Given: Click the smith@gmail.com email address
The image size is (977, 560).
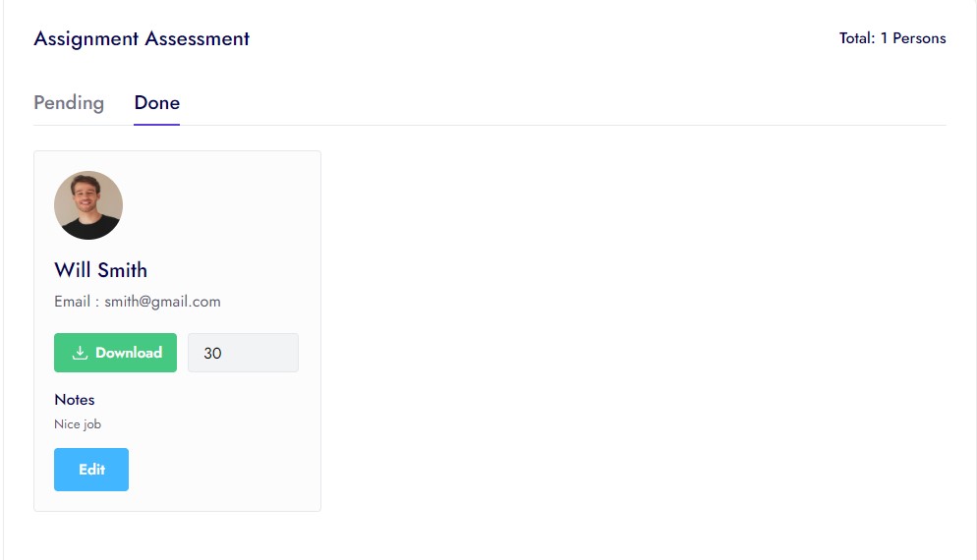Looking at the screenshot, I should click(x=162, y=302).
